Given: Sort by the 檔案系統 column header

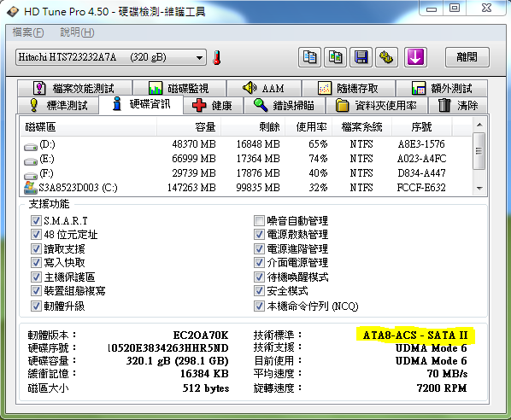Looking at the screenshot, I should point(361,126).
